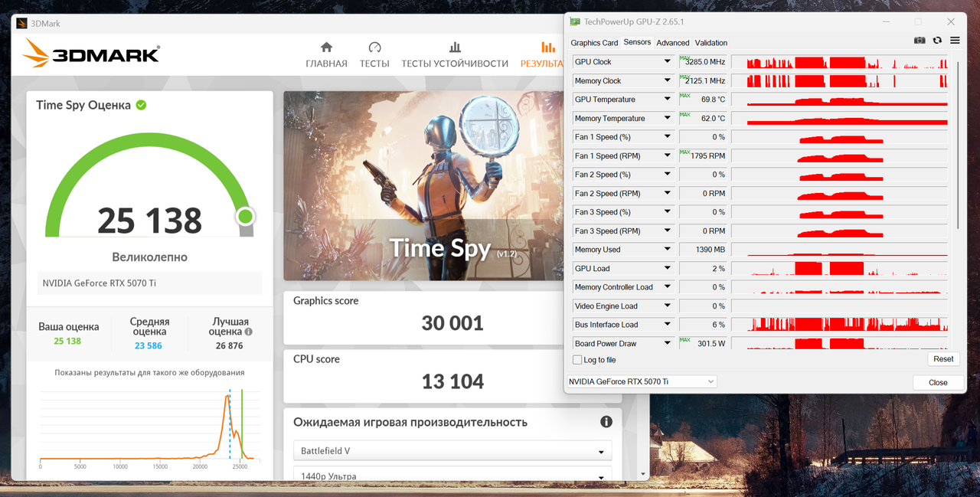Screen dimensions: 980x497
Task: Click the Board Power Draw 301.5 W value
Action: [x=703, y=343]
